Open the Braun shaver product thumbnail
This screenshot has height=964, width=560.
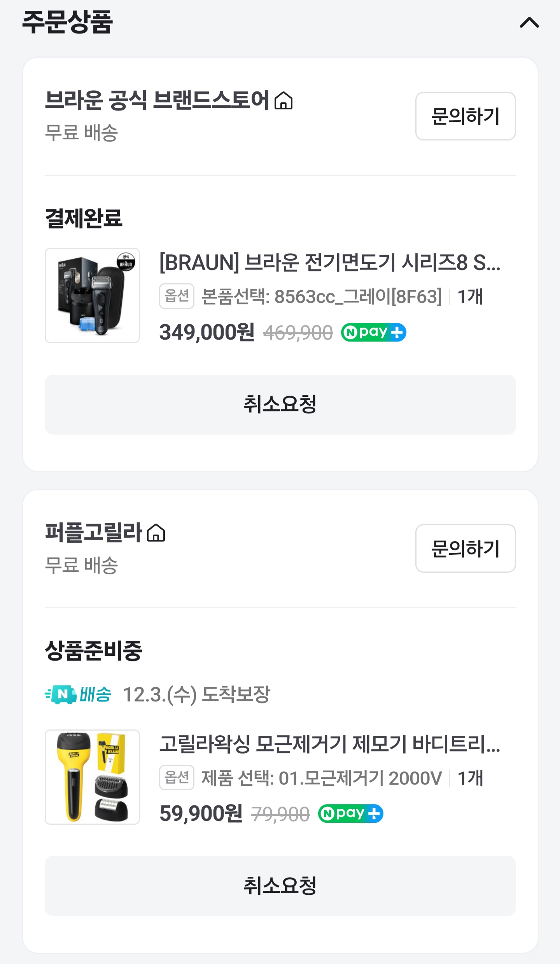pyautogui.click(x=92, y=296)
